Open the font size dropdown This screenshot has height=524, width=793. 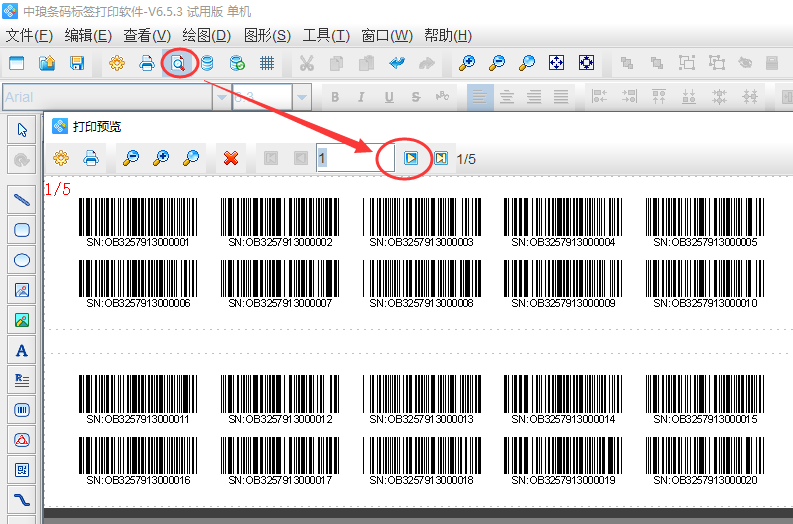point(301,97)
